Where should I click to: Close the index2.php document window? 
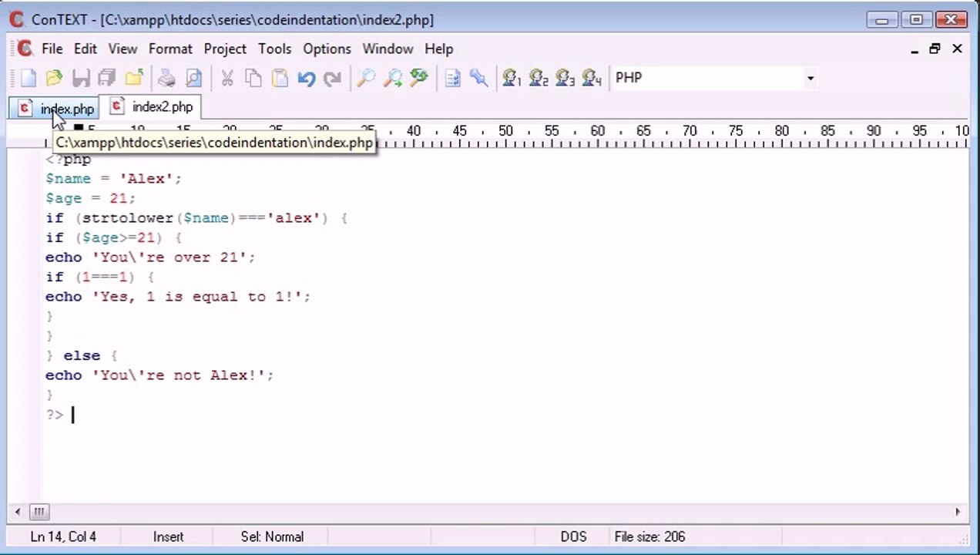tap(958, 49)
